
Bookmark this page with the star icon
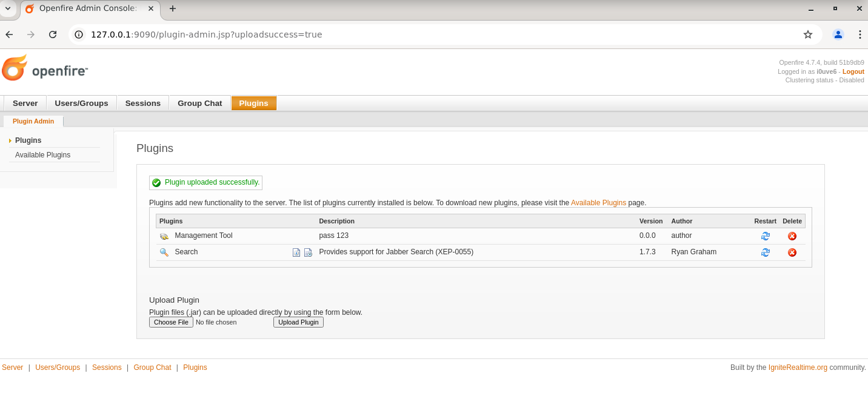click(x=807, y=35)
